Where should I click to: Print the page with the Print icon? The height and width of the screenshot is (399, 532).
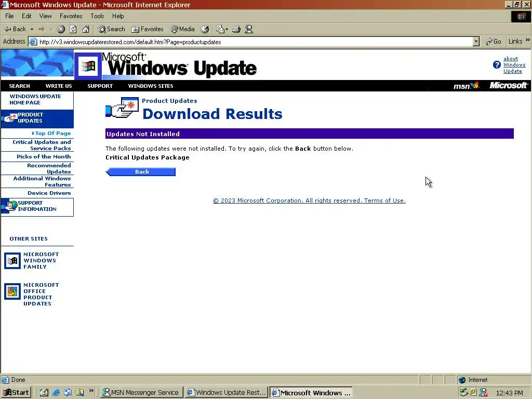point(236,29)
